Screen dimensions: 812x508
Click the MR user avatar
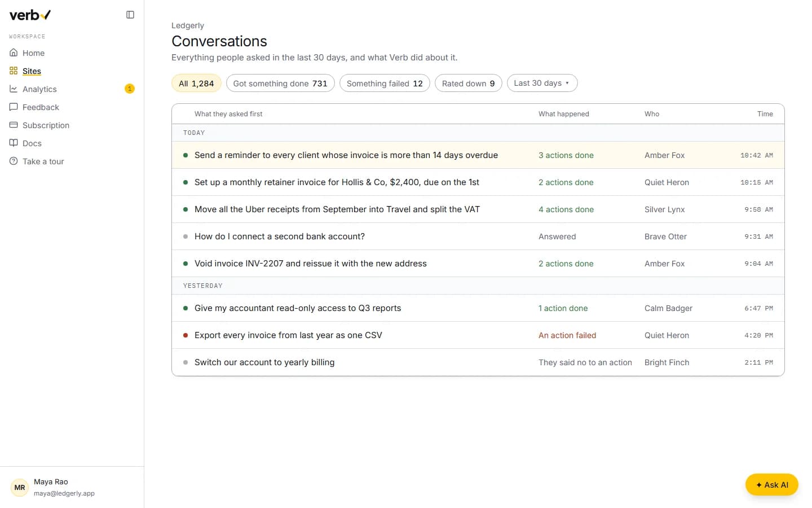tap(20, 487)
